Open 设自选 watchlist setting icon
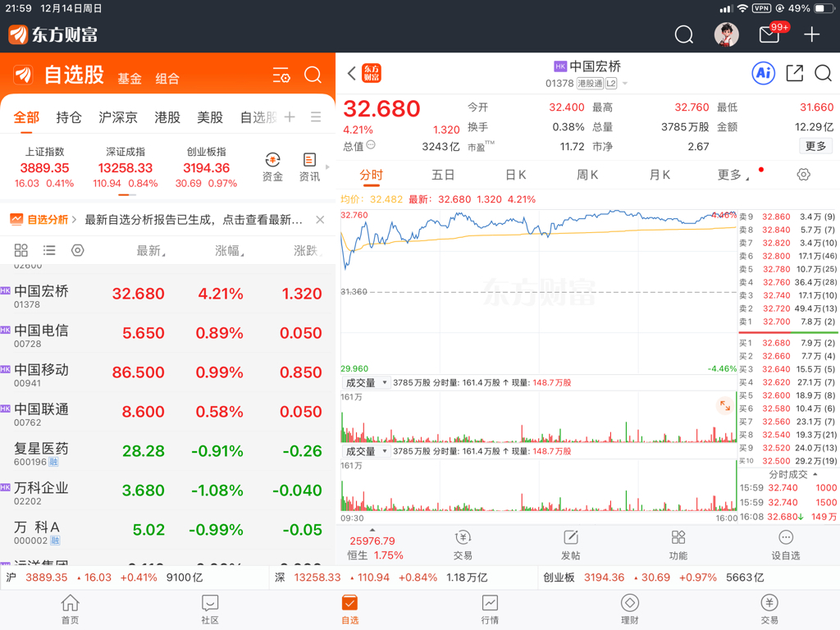840x630 pixels. pyautogui.click(x=785, y=545)
